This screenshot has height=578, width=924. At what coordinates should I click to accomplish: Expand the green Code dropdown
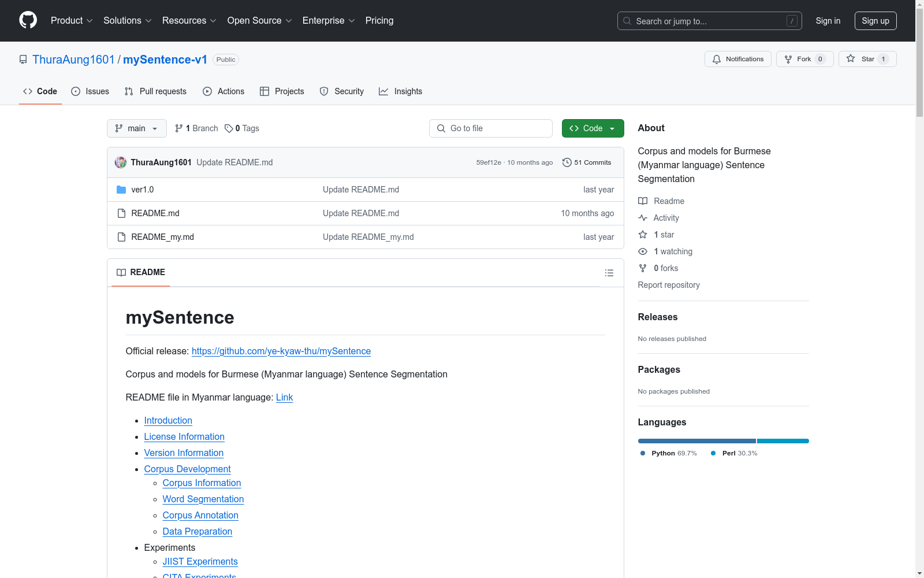click(593, 128)
